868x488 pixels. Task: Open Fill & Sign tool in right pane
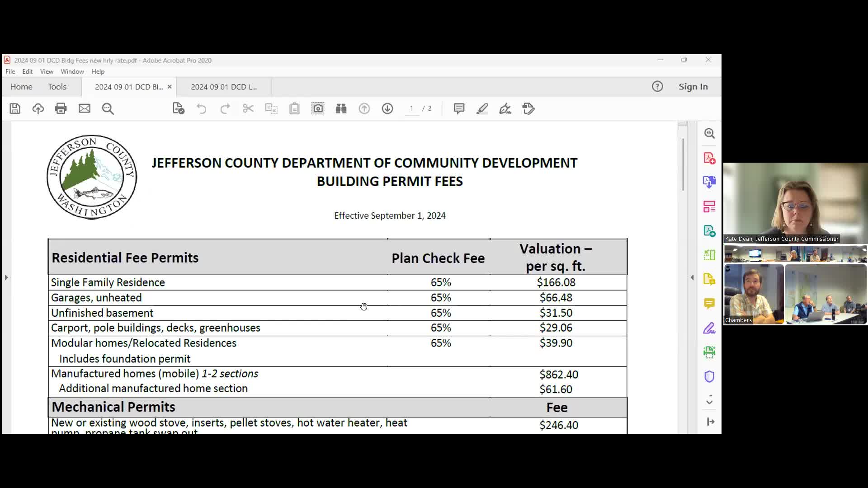[709, 328]
